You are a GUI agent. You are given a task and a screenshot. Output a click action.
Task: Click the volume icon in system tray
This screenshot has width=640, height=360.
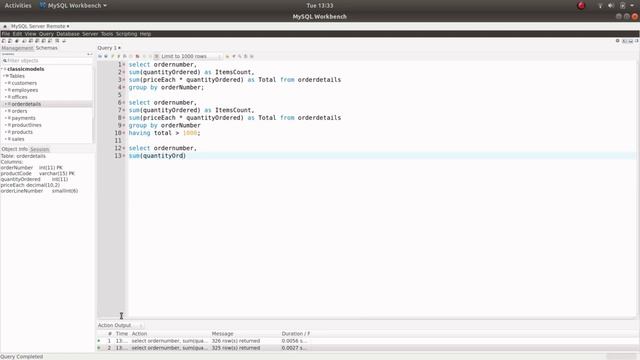(x=611, y=6)
